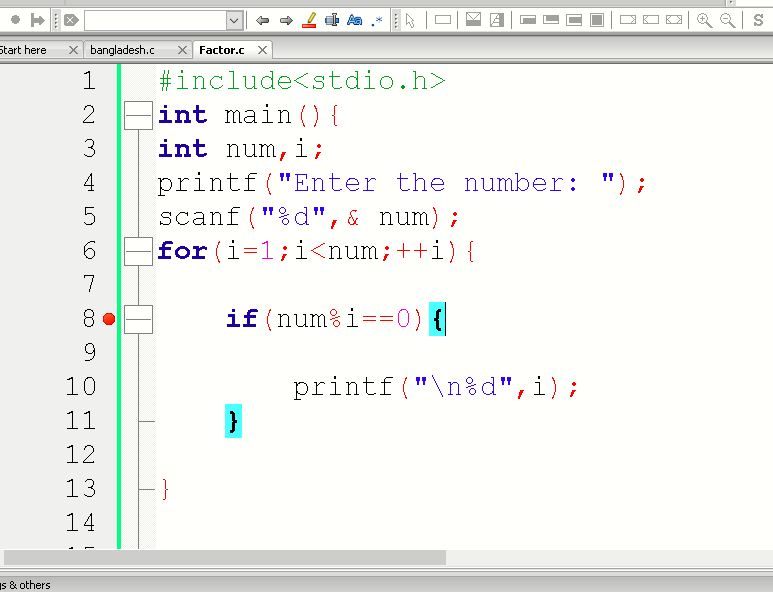Viewport: 773px width, 592px height.
Task: Select the loop block with bottom bar
Action: tap(551, 20)
